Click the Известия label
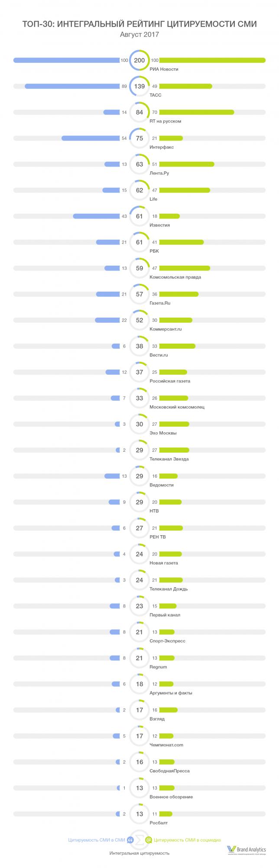279x868 pixels. tap(159, 225)
